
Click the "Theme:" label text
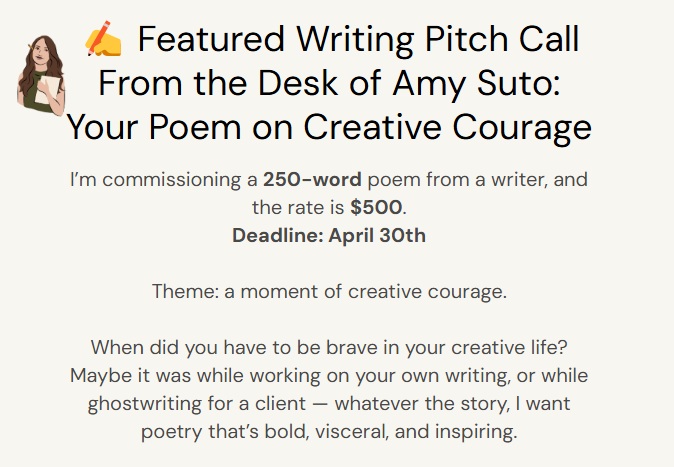(x=181, y=292)
